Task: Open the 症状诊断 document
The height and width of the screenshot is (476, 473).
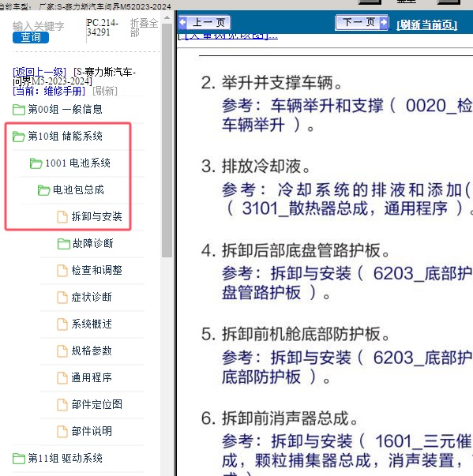Action: (92, 297)
